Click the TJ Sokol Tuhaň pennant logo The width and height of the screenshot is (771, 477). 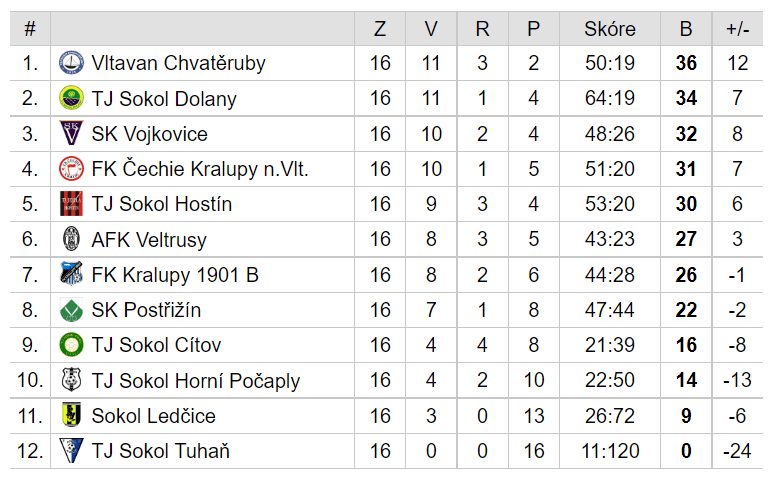pos(71,450)
